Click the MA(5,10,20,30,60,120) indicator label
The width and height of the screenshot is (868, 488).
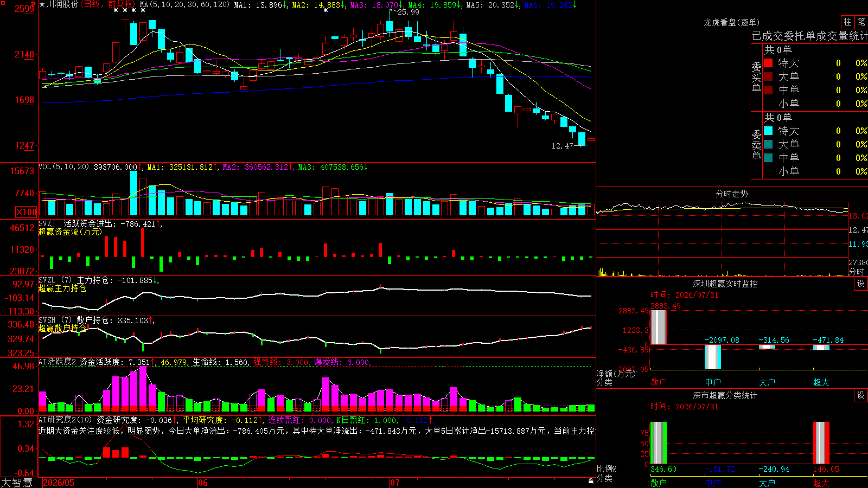click(x=184, y=5)
